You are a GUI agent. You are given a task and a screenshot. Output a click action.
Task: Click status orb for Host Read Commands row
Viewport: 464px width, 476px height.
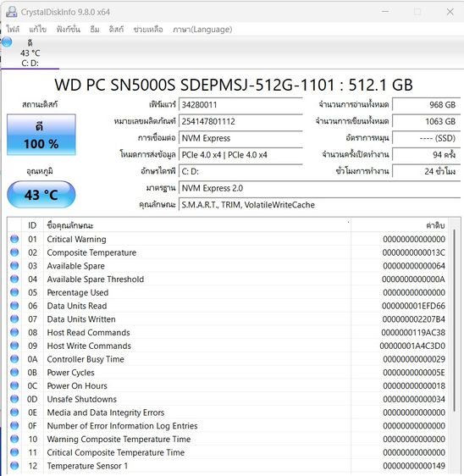[14, 332]
